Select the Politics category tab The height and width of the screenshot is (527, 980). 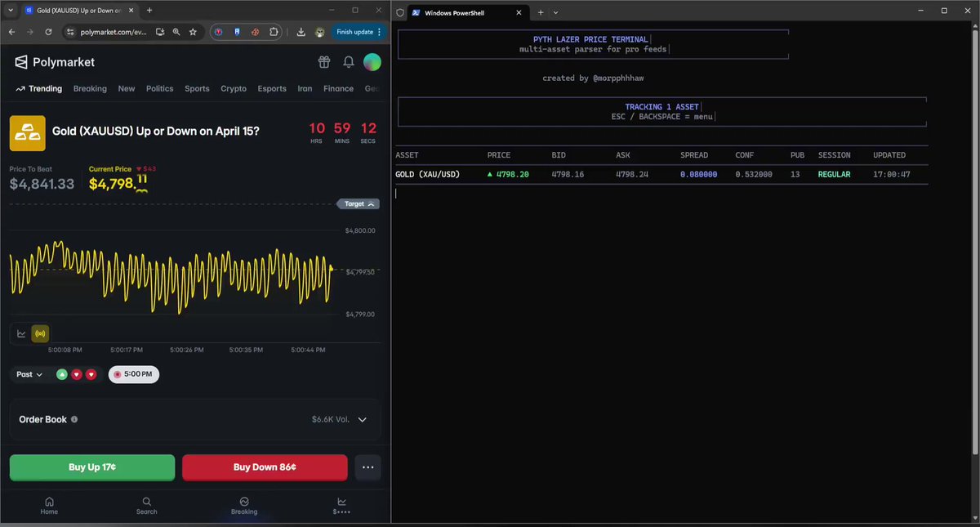click(160, 88)
